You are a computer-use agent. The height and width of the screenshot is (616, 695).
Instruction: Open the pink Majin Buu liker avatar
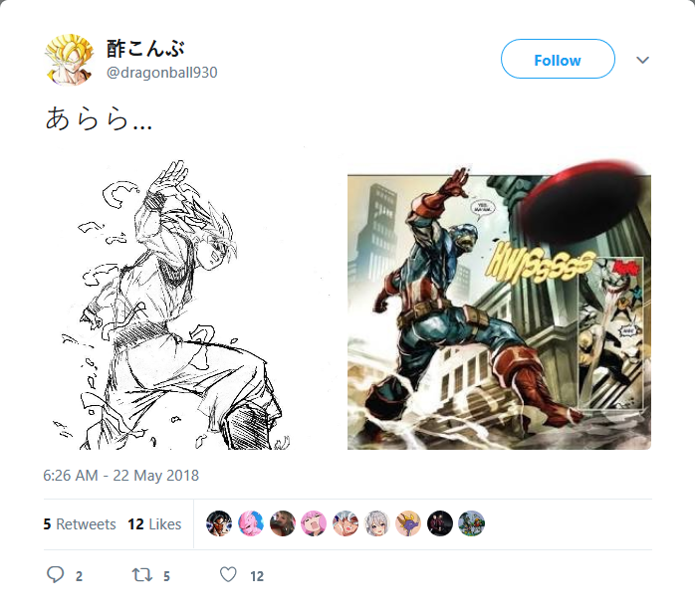click(251, 523)
